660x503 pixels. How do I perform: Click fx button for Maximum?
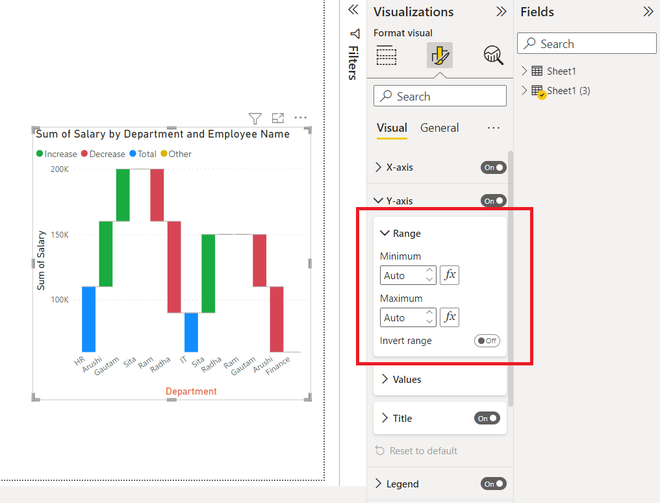[x=450, y=317]
